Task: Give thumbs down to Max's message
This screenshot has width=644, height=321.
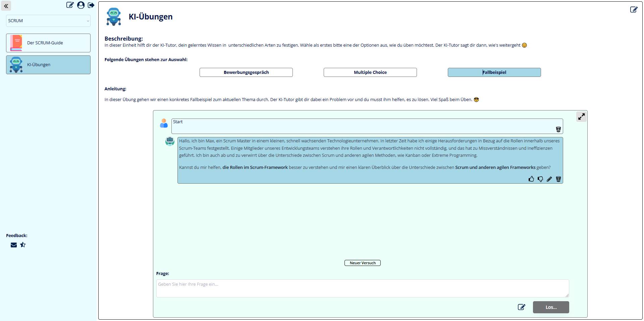Action: click(540, 179)
